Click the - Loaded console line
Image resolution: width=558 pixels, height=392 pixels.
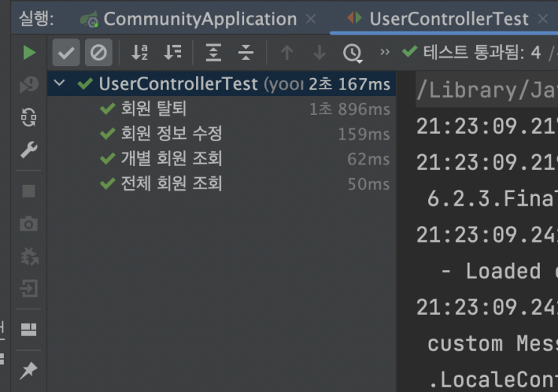499,271
